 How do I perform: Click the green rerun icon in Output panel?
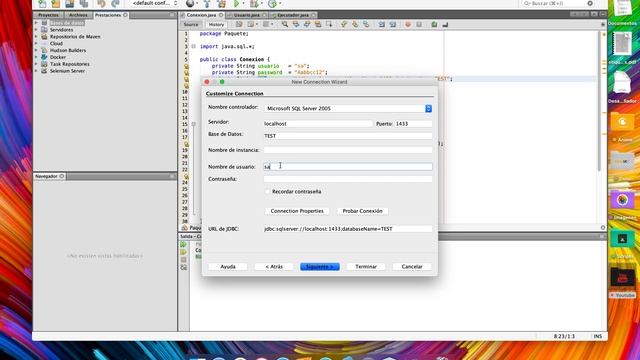click(x=184, y=244)
